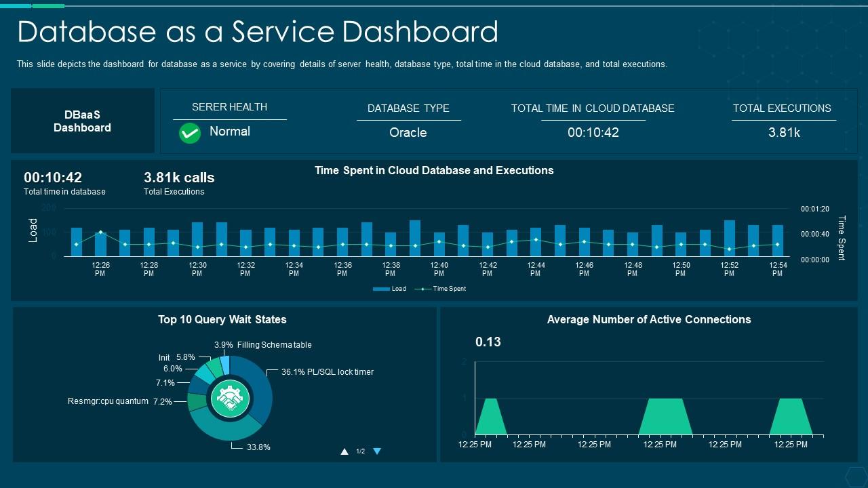Toggle the Time Spent series from the legend

(448, 288)
